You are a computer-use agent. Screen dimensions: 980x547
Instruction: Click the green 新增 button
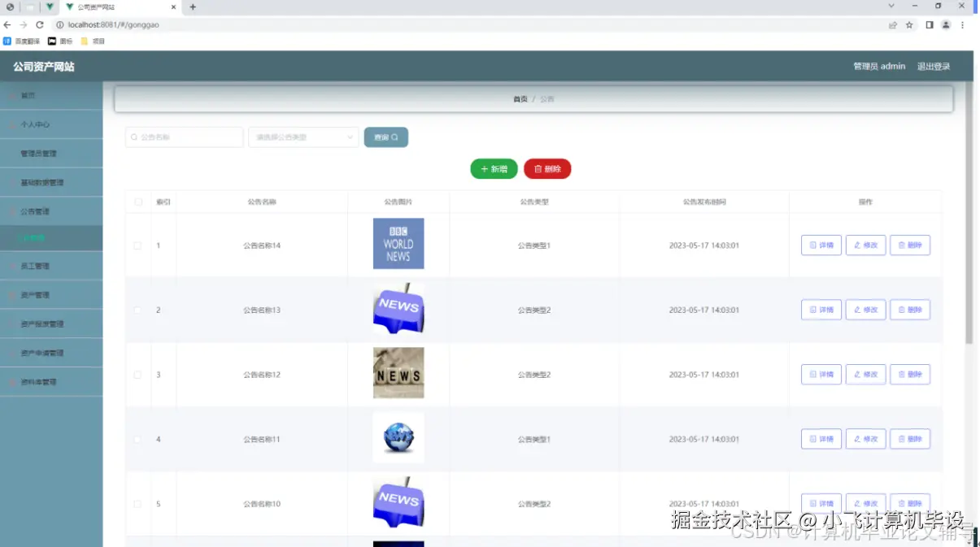point(494,169)
